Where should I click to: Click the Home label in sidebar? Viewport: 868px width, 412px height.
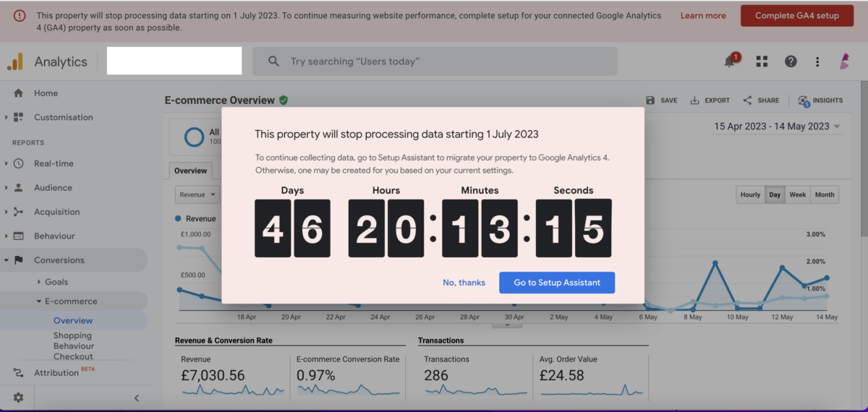point(46,93)
